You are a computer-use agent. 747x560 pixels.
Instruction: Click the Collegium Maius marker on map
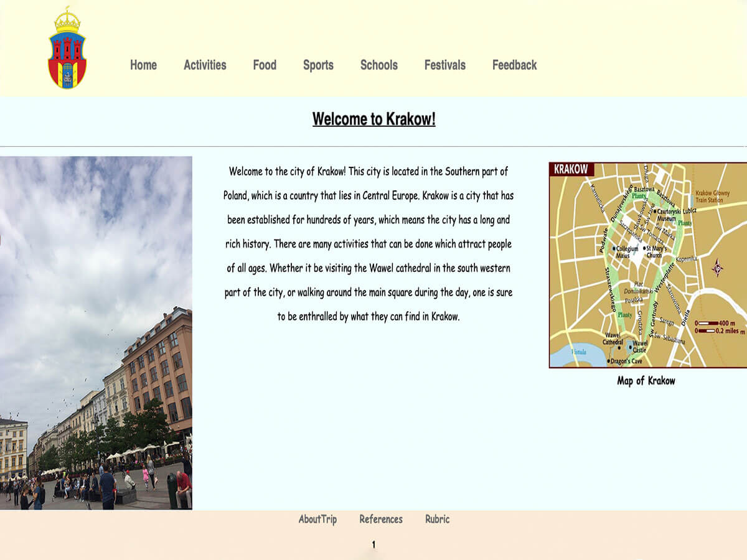tap(614, 248)
